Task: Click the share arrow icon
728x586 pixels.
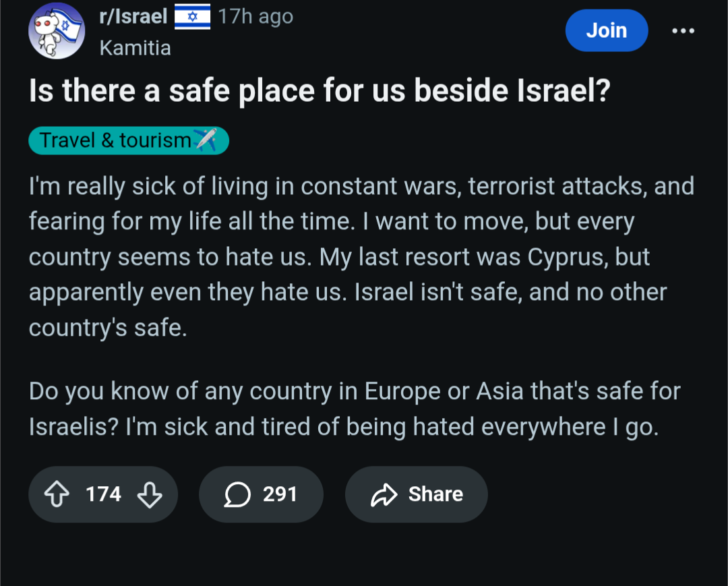Action: (384, 495)
